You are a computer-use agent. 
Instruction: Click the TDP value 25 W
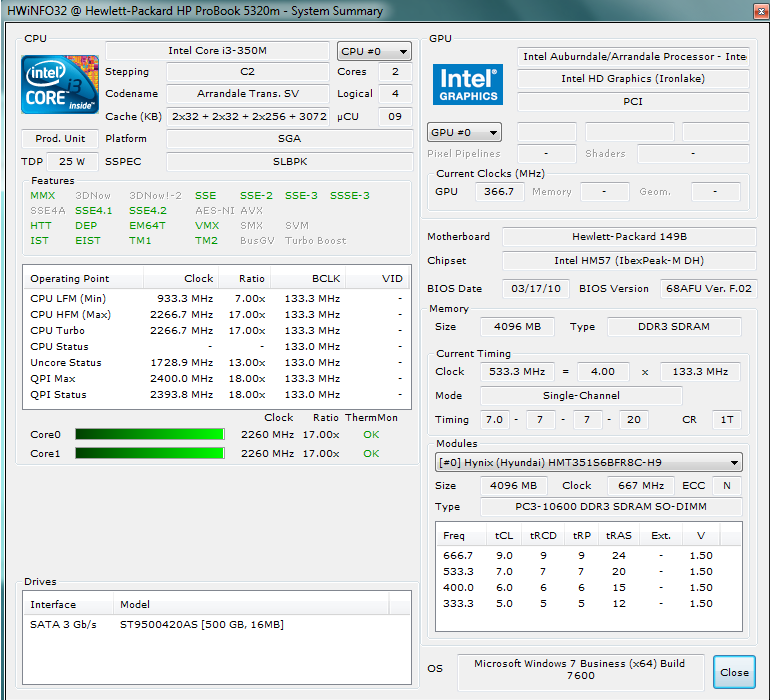[72, 162]
